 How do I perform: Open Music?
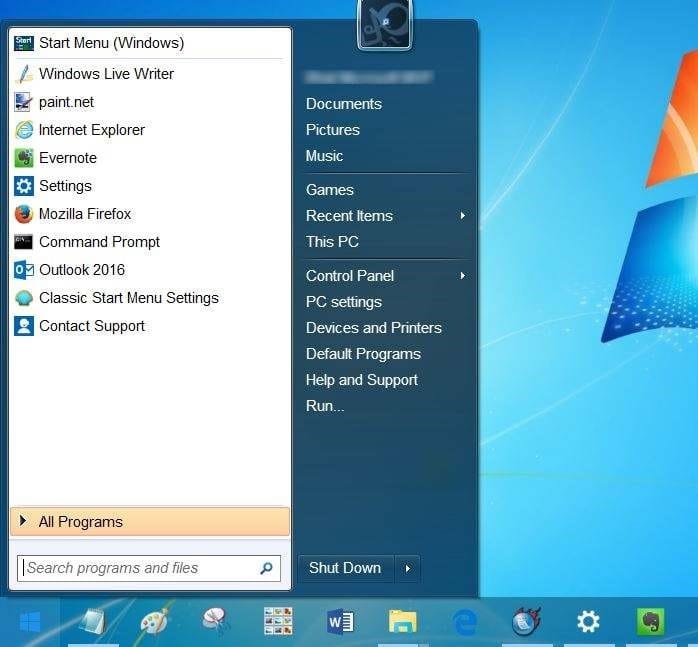pyautogui.click(x=324, y=156)
